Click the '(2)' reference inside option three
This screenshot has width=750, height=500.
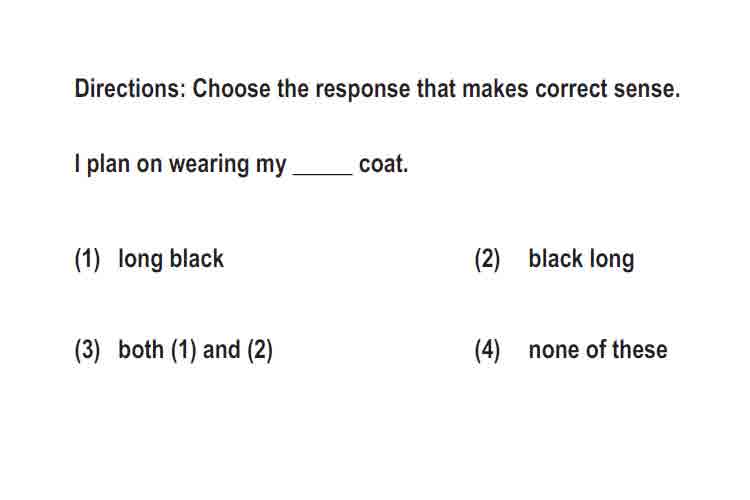pos(260,350)
